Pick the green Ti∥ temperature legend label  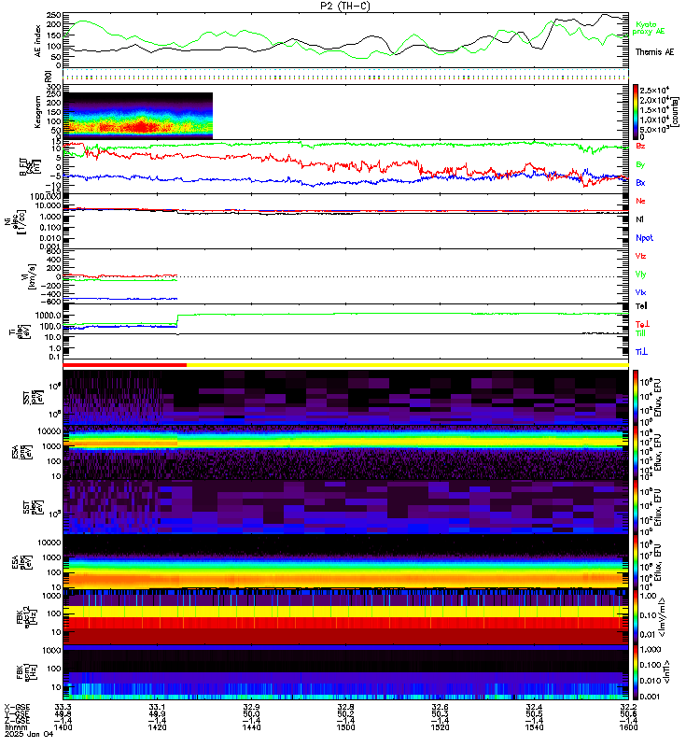tap(641, 333)
